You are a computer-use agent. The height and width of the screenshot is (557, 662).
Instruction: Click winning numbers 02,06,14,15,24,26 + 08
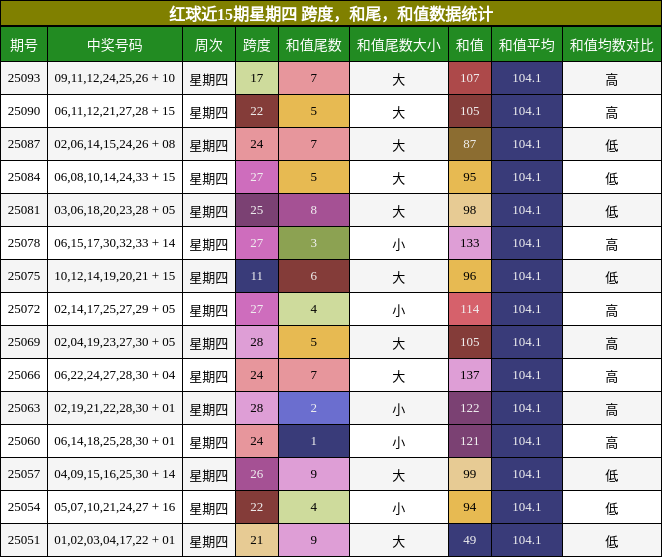[115, 144]
